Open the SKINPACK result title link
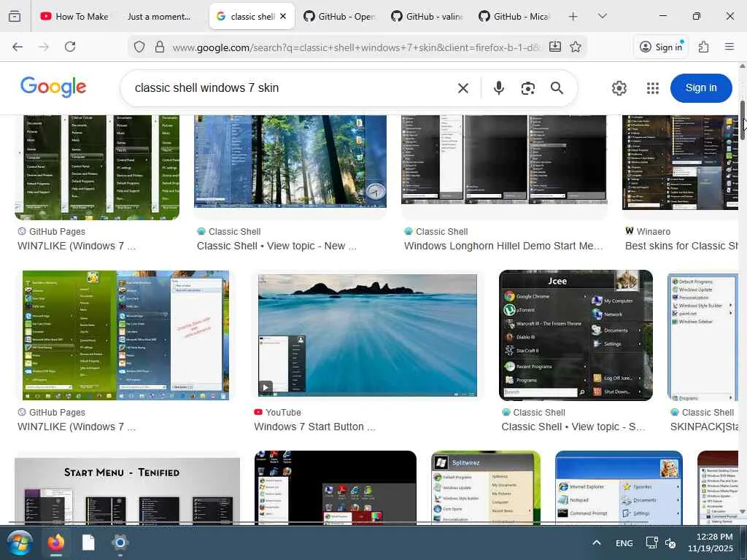This screenshot has width=747, height=560. pos(704,427)
